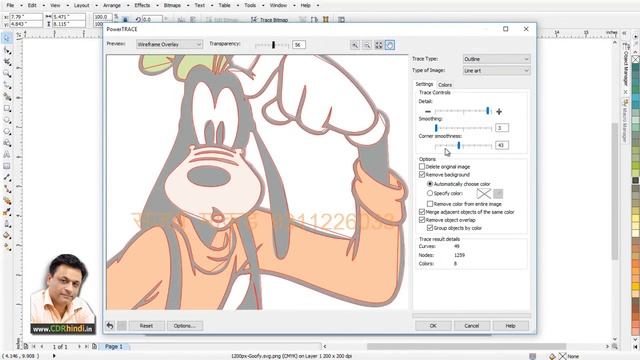Screen dimensions: 640x360
Task: Click the Corner smoothness slider handle
Action: click(x=459, y=145)
